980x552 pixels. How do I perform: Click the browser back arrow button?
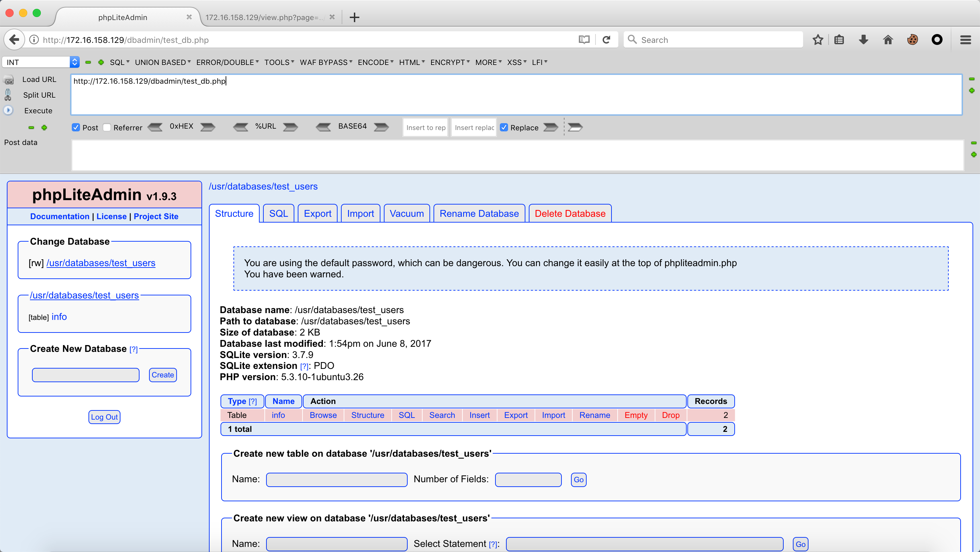[x=14, y=39]
